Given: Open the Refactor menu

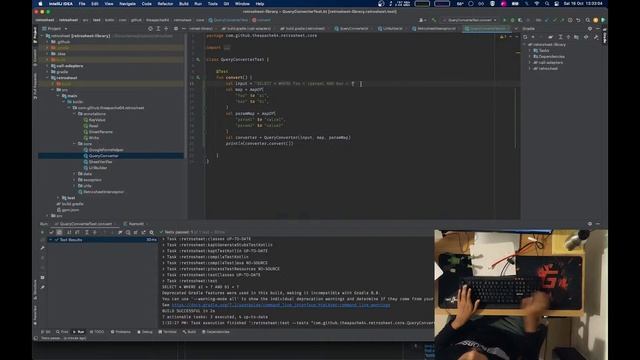Looking at the screenshot, I should (165, 4).
